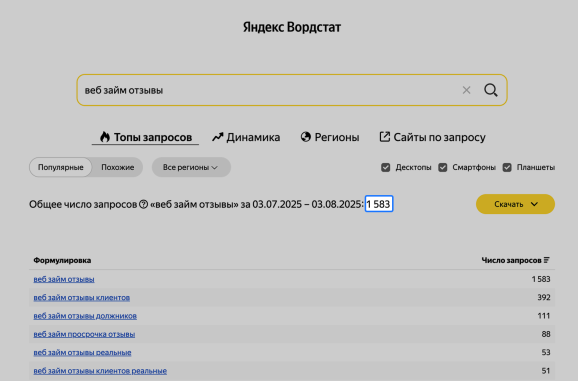Click the Яндекс Вордстат logo title
The width and height of the screenshot is (578, 381).
coord(292,27)
